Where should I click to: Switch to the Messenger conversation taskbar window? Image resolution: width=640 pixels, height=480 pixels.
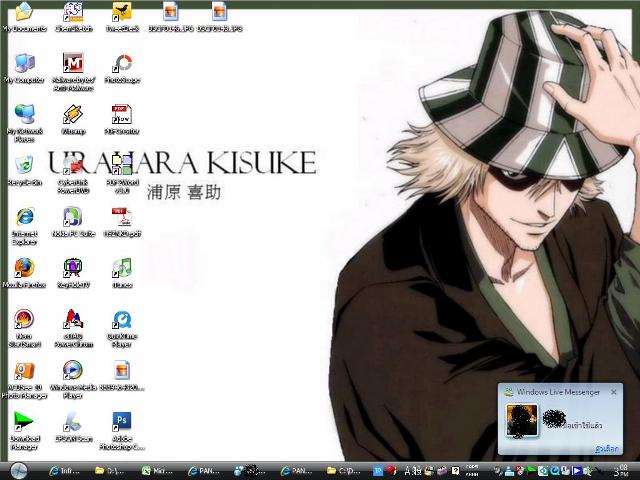[x=250, y=471]
